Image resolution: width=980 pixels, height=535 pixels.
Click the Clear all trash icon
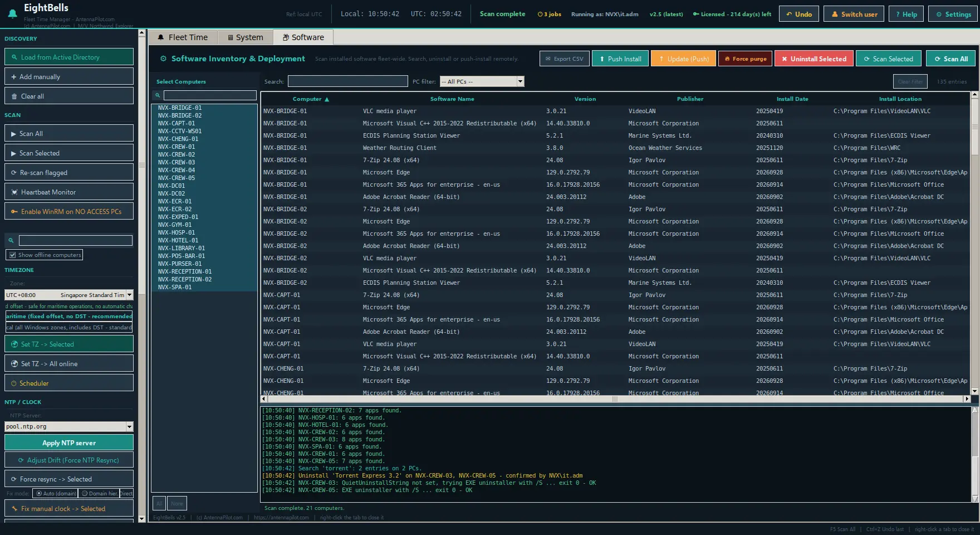pos(14,96)
